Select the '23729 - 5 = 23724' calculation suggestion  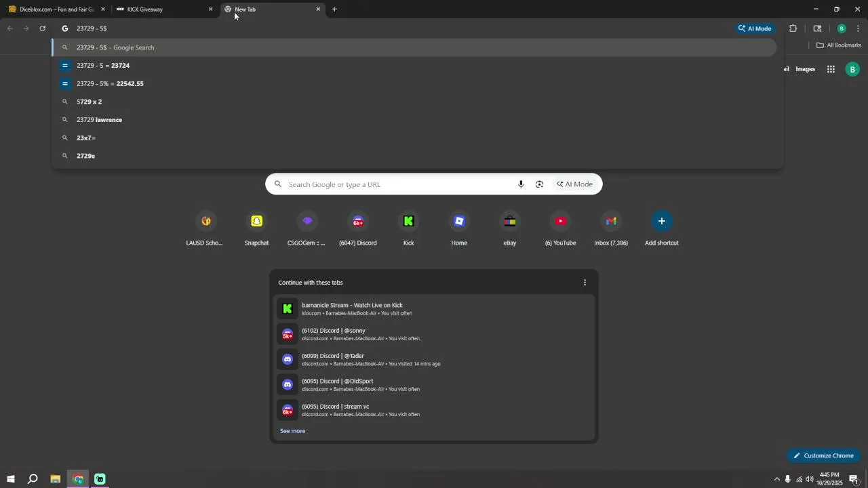(414, 66)
